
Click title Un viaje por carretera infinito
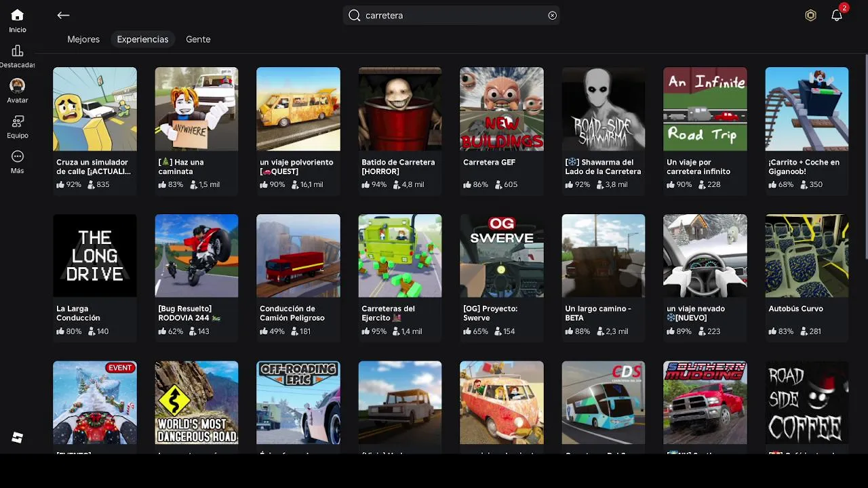click(x=698, y=167)
